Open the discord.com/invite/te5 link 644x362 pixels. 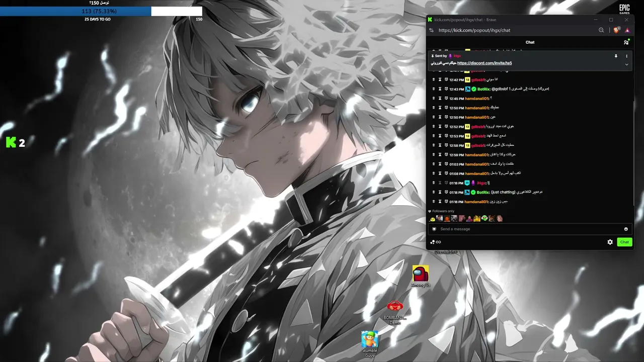coord(485,63)
